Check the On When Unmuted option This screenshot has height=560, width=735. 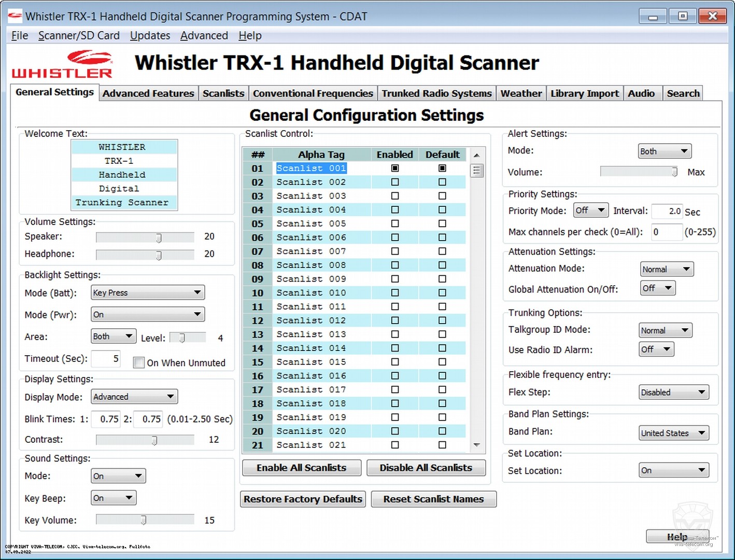(138, 362)
